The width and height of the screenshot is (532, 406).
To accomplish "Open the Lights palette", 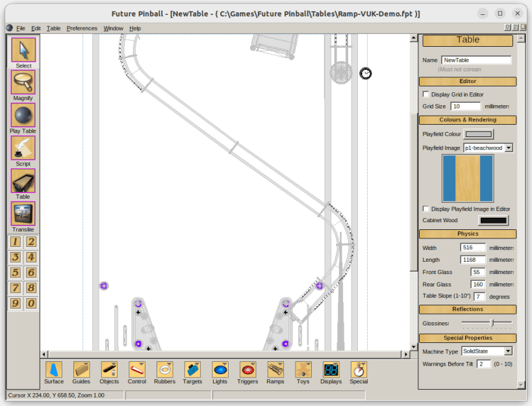I will [220, 370].
